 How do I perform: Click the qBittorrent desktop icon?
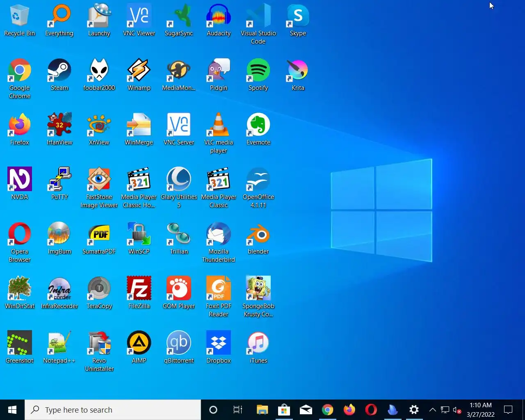point(178,348)
